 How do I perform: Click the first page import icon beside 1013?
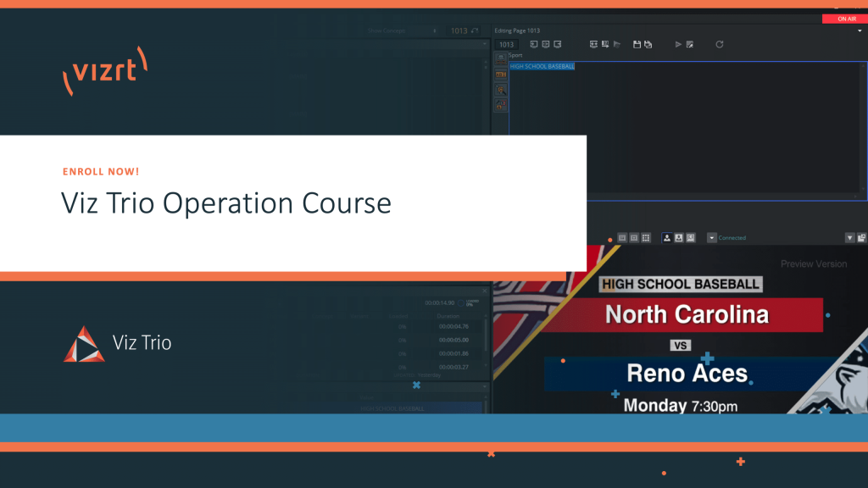tap(534, 44)
